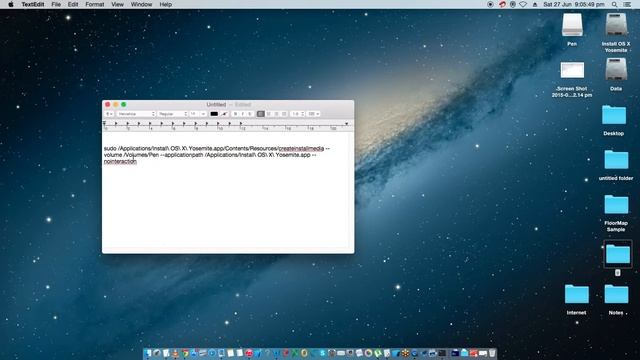Open the Window menu

click(x=141, y=4)
